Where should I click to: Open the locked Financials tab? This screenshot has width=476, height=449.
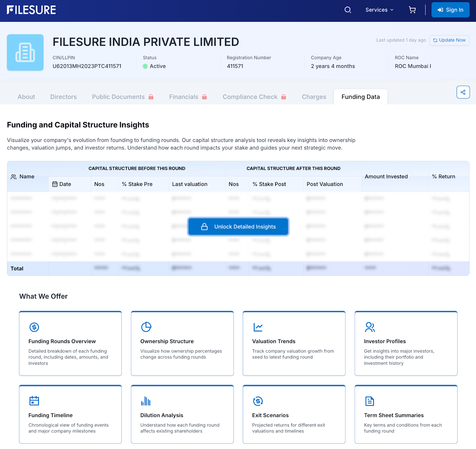(188, 97)
